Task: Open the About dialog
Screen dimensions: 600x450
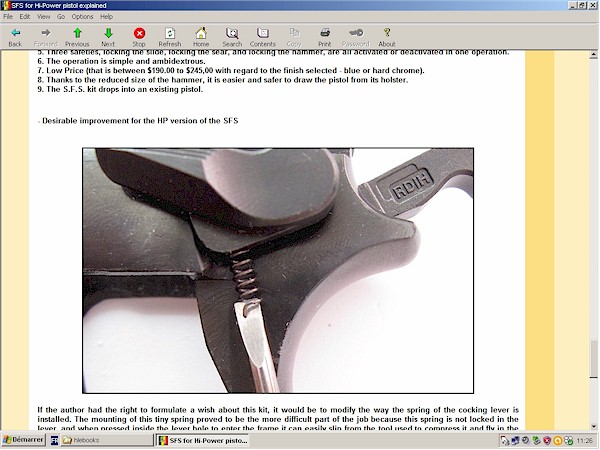Action: [387, 37]
